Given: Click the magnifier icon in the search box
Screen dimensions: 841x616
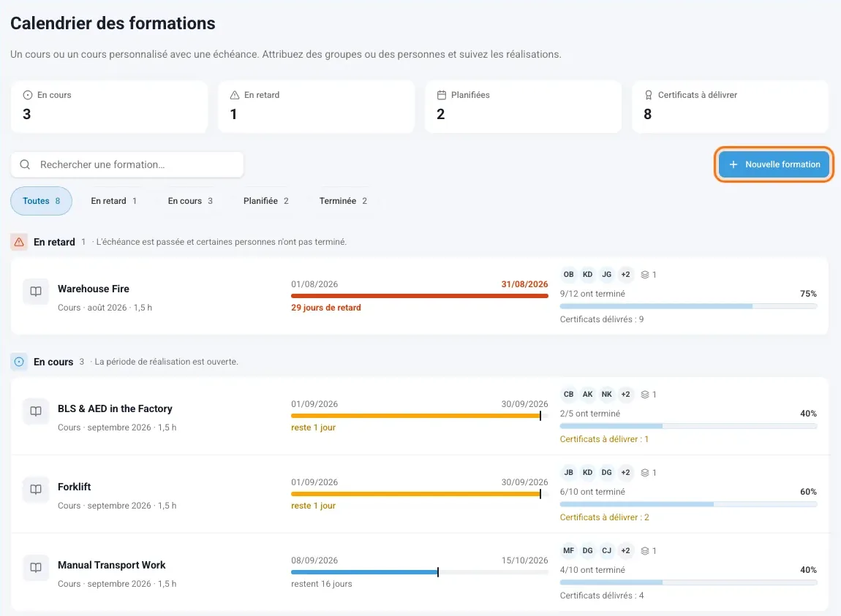Looking at the screenshot, I should coord(25,164).
